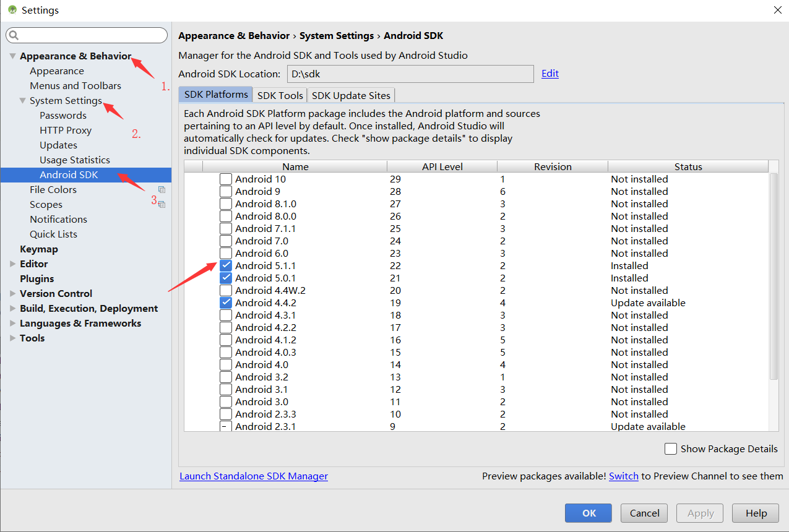
Task: Open HTTP Proxy settings page
Action: (x=66, y=131)
